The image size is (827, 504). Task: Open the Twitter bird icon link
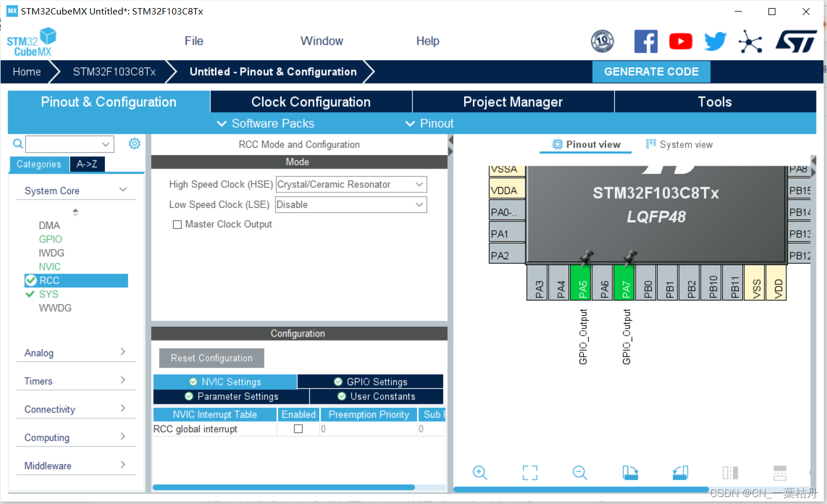click(715, 41)
